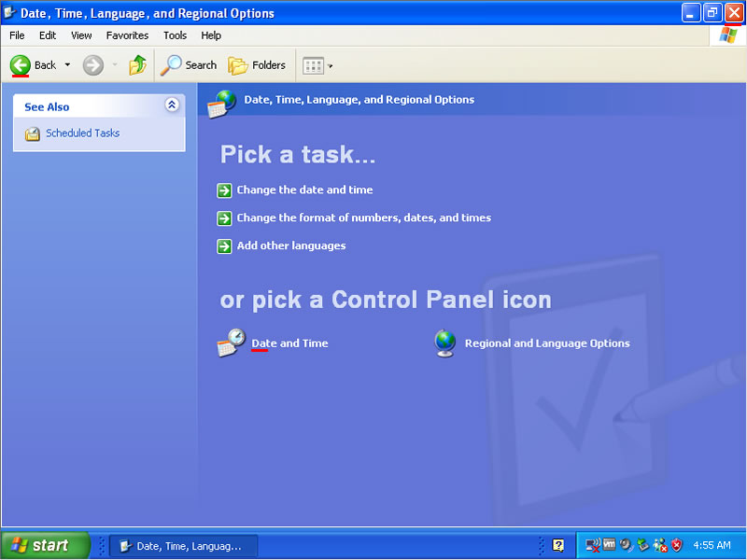
Task: Click the VMware Tools tray icon
Action: 609,545
